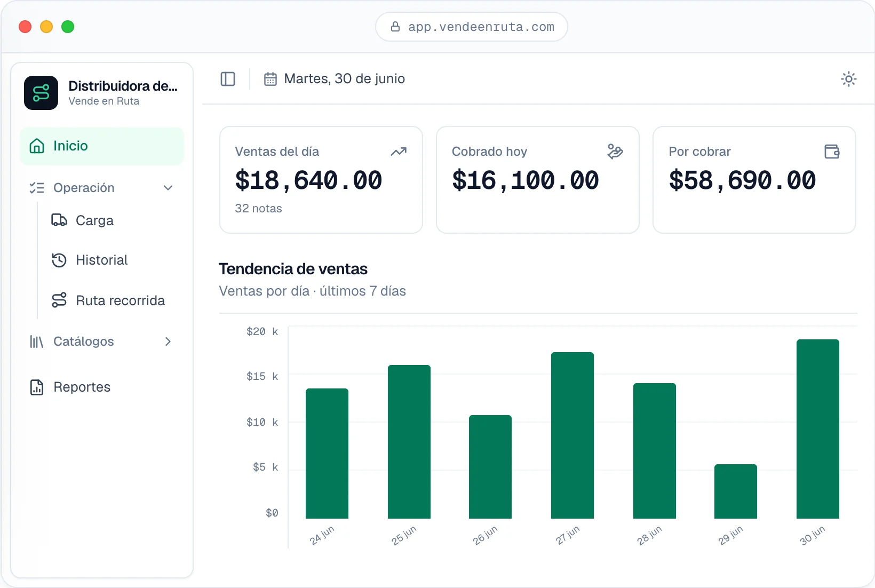Click the Historial clock icon
875x588 pixels.
coord(59,260)
